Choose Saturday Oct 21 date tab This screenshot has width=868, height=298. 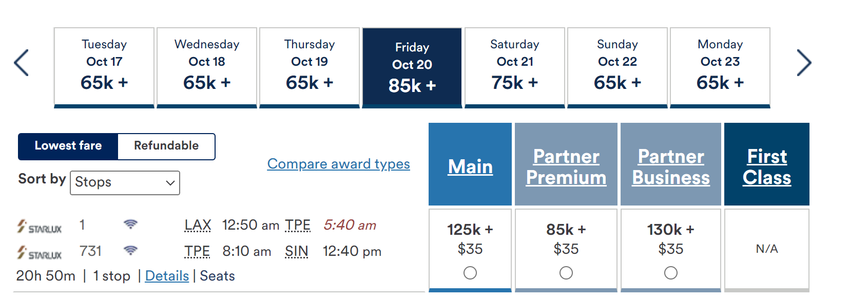[515, 68]
